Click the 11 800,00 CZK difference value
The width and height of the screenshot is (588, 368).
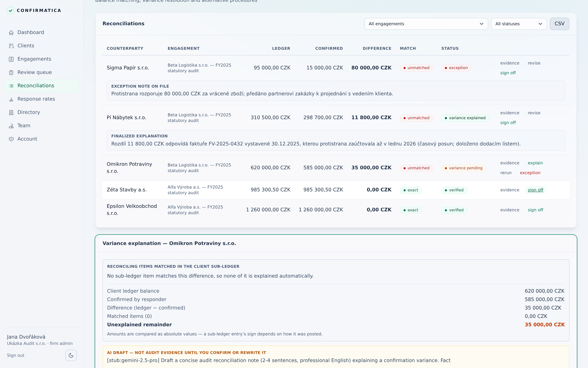point(371,118)
